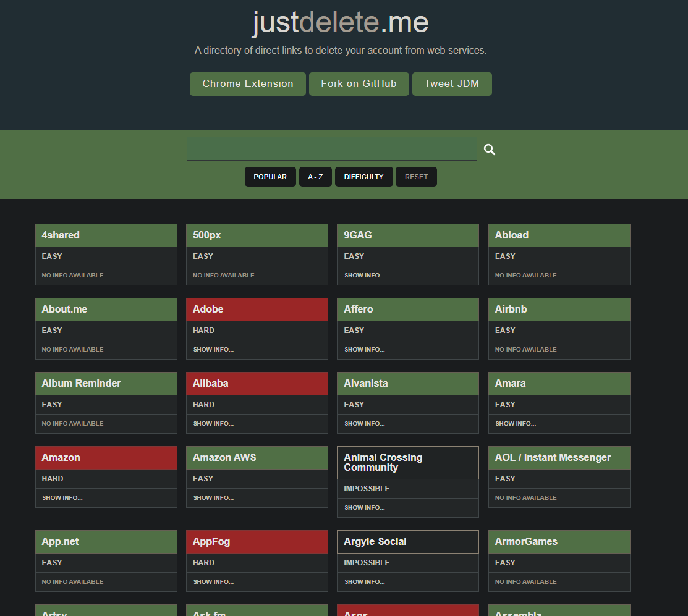688x616 pixels.
Task: Expand Show Info for Animal Crossing Community
Action: [x=364, y=508]
